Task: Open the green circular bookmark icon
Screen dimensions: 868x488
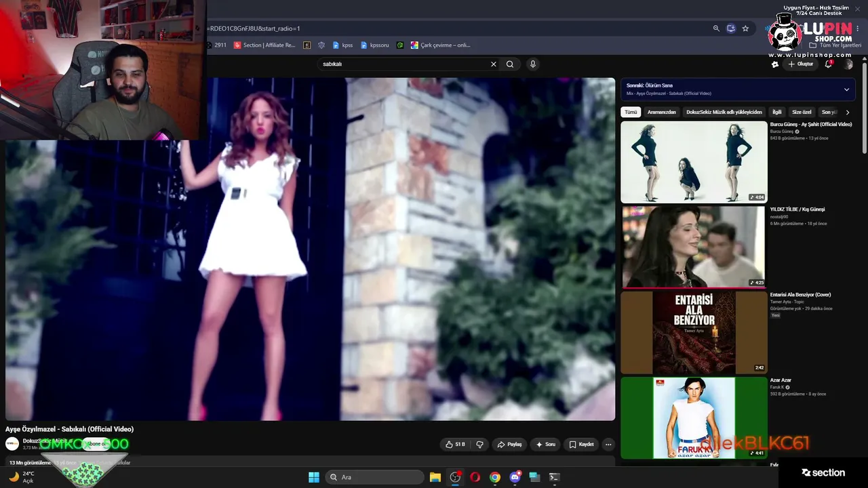Action: [x=400, y=45]
